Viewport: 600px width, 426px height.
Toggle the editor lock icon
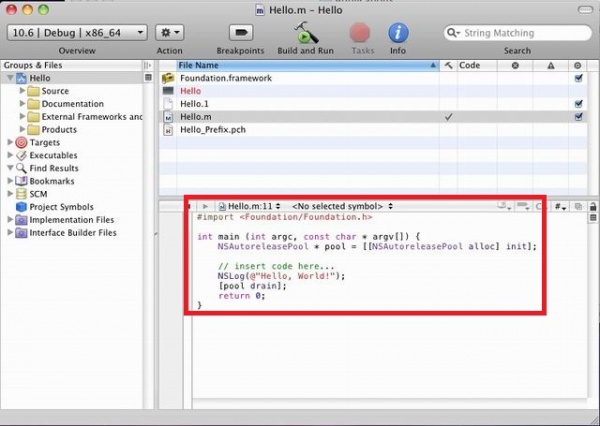(x=593, y=206)
